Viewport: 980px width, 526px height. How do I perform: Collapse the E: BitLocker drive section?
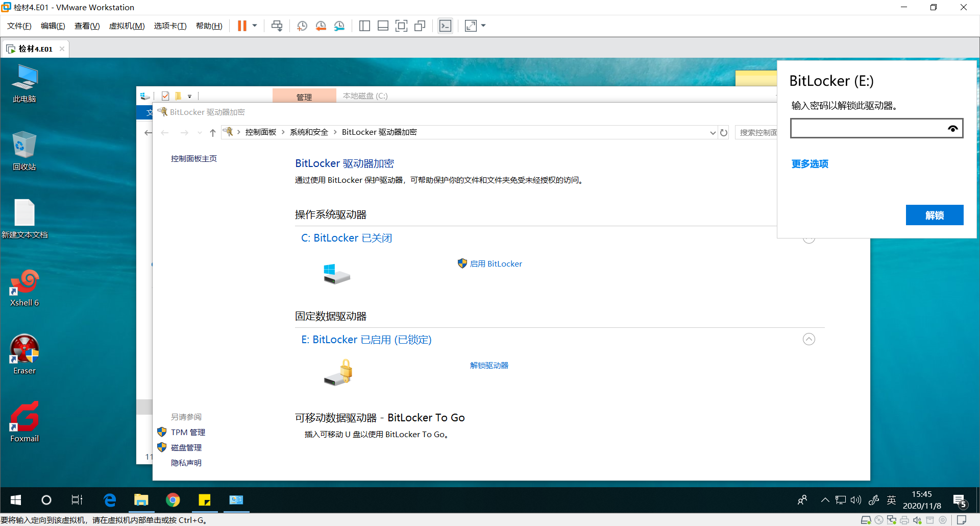pos(809,340)
